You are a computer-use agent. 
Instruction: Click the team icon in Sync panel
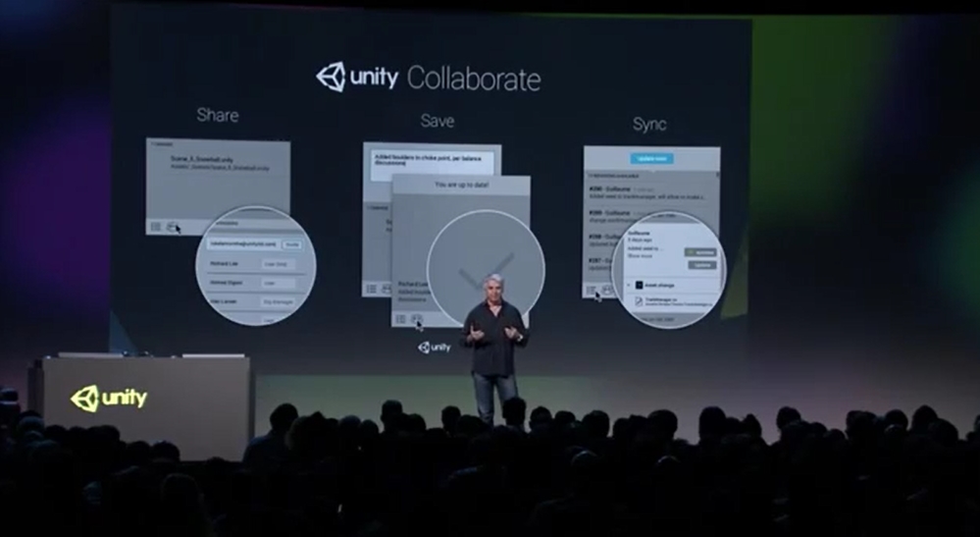click(x=606, y=290)
